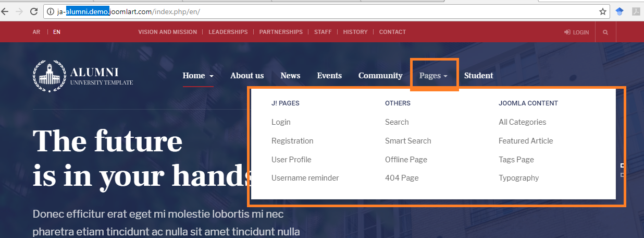This screenshot has width=644, height=238.
Task: Go back with the browser back arrow
Action: coord(5,11)
